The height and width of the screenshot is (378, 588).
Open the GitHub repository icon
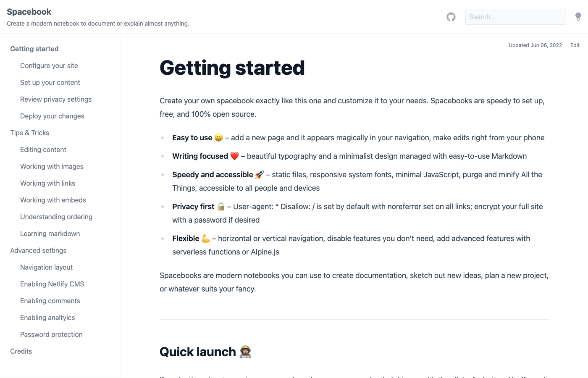(451, 17)
